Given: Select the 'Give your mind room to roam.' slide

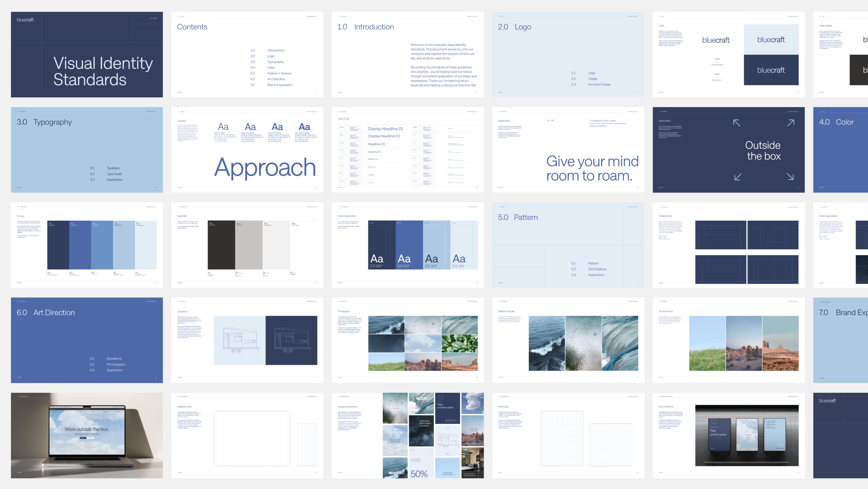Looking at the screenshot, I should pyautogui.click(x=568, y=150).
